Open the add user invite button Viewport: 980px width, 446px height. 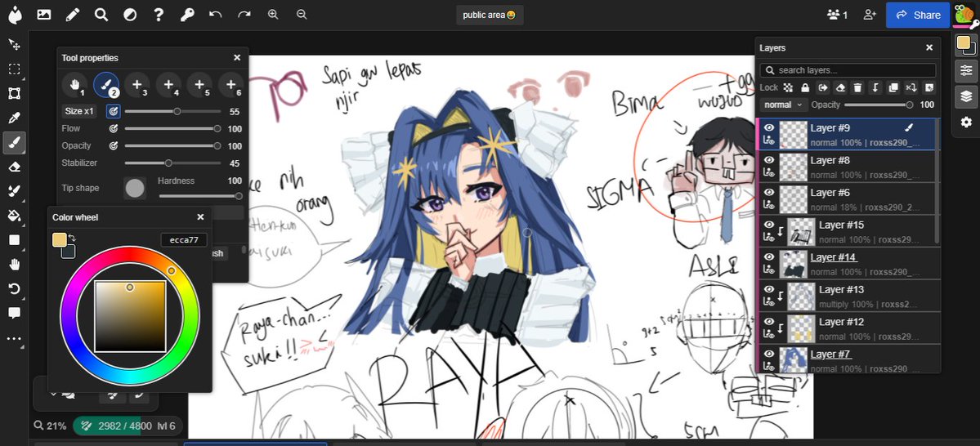870,15
